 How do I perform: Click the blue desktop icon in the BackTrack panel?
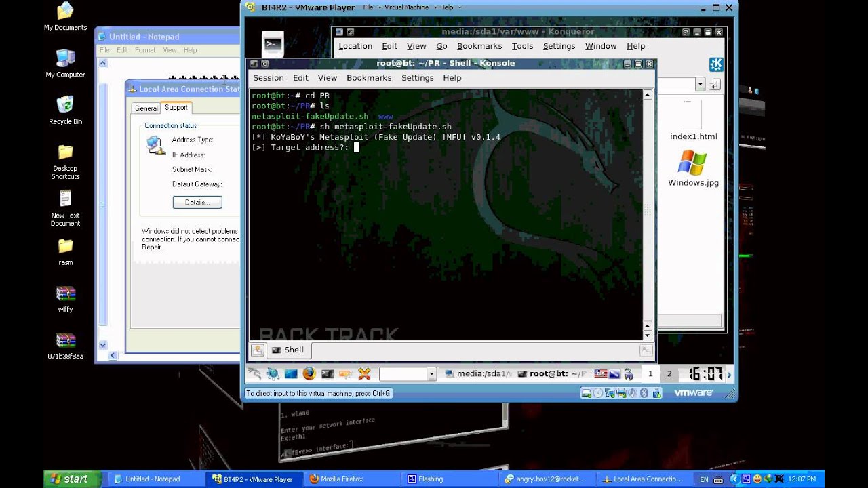coord(291,373)
